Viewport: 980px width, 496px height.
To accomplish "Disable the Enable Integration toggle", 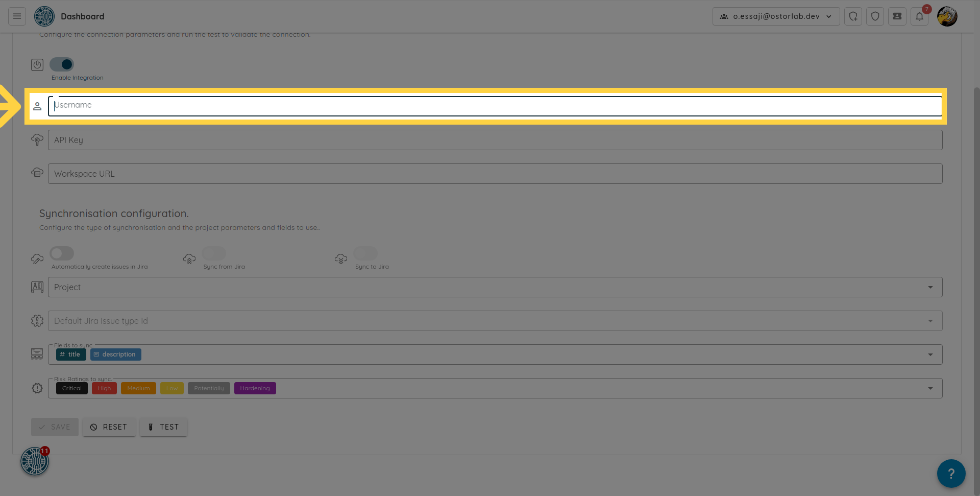I will 62,64.
